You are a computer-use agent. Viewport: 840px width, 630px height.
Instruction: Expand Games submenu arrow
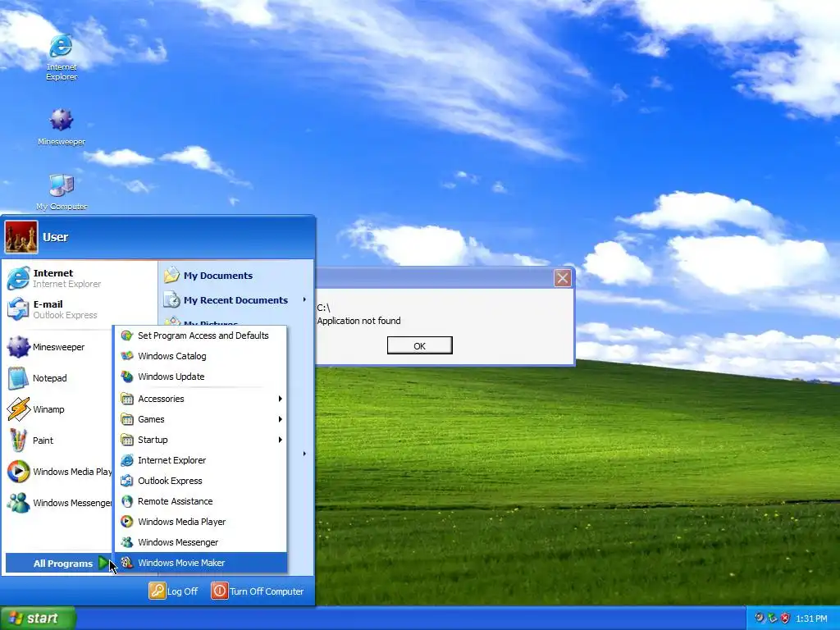[x=280, y=419]
